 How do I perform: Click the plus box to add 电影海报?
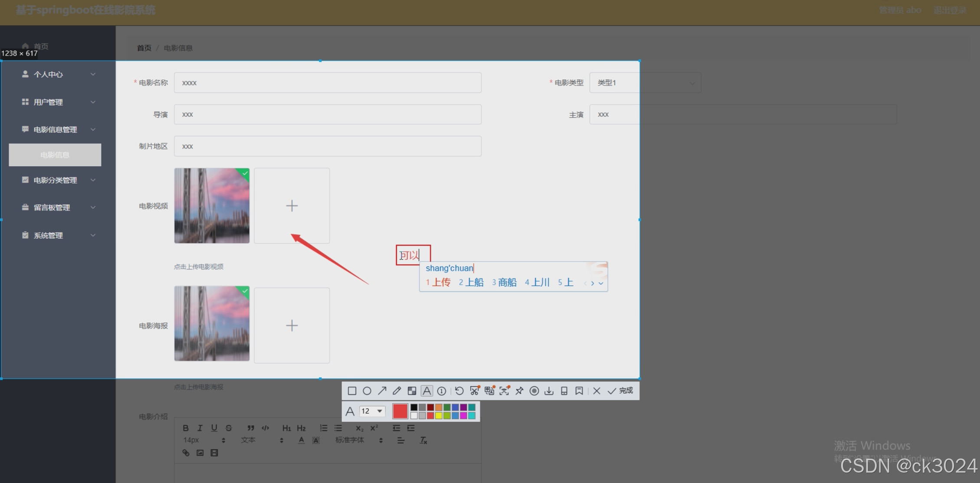pos(292,325)
